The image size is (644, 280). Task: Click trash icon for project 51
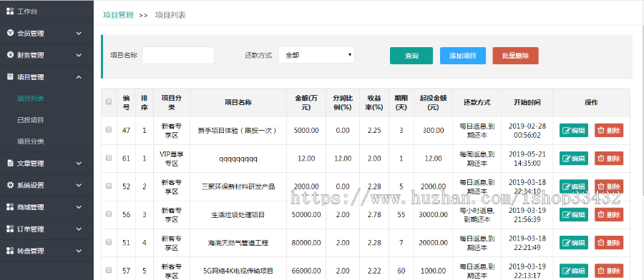coord(601,243)
